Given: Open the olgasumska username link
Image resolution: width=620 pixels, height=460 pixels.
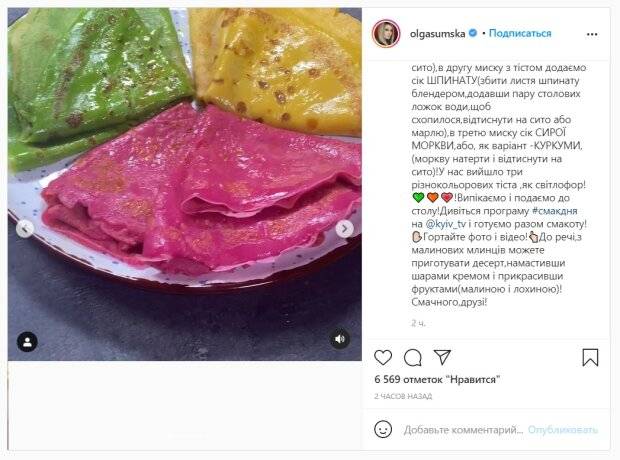Looking at the screenshot, I should pyautogui.click(x=437, y=34).
